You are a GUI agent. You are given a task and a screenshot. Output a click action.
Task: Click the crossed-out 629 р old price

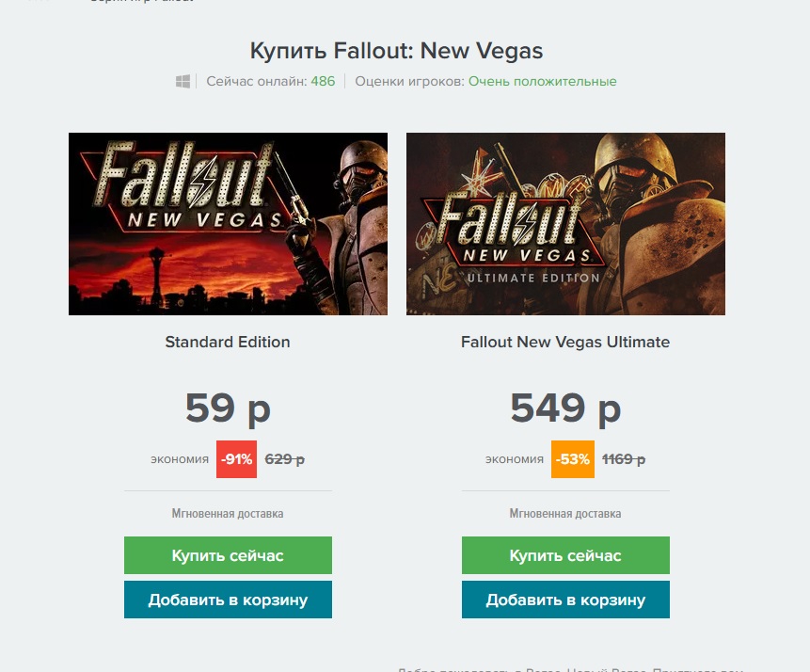coord(284,459)
